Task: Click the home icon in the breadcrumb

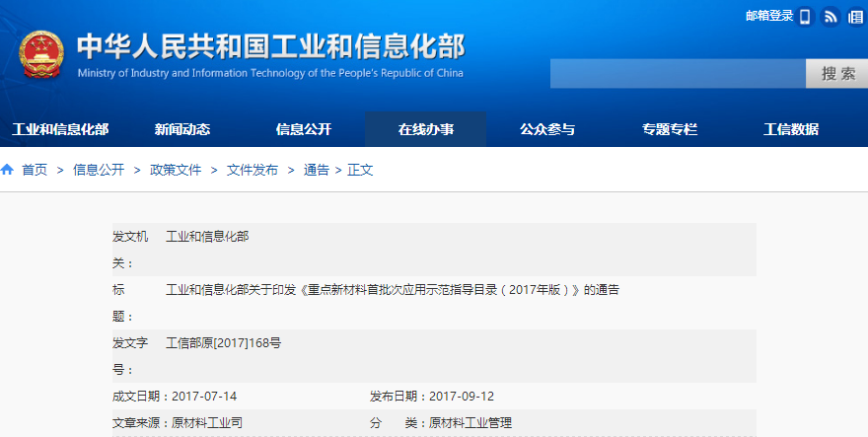Action: tap(8, 170)
